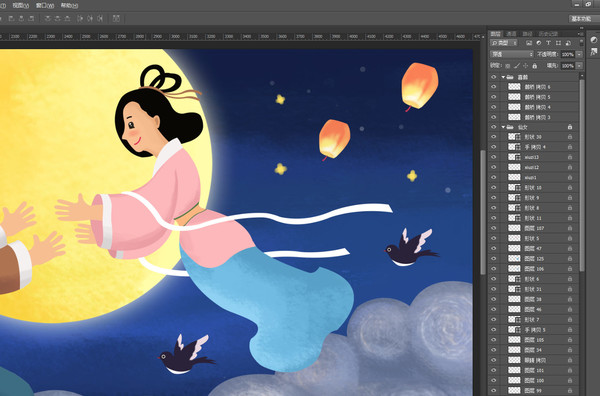This screenshot has width=600, height=396.
Task: Select the 形状 11 layer
Action: click(534, 218)
